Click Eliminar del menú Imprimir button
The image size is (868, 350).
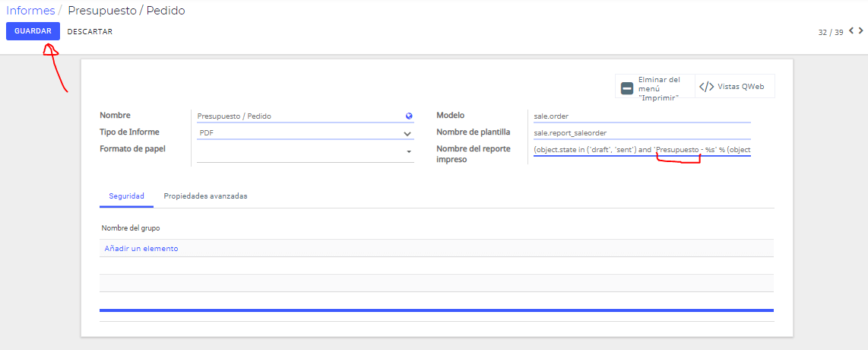655,87
